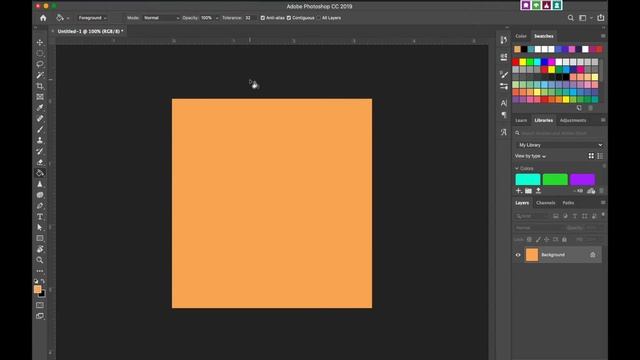Open the blending Mode dropdown showing Normal
640x360 pixels.
[161, 18]
